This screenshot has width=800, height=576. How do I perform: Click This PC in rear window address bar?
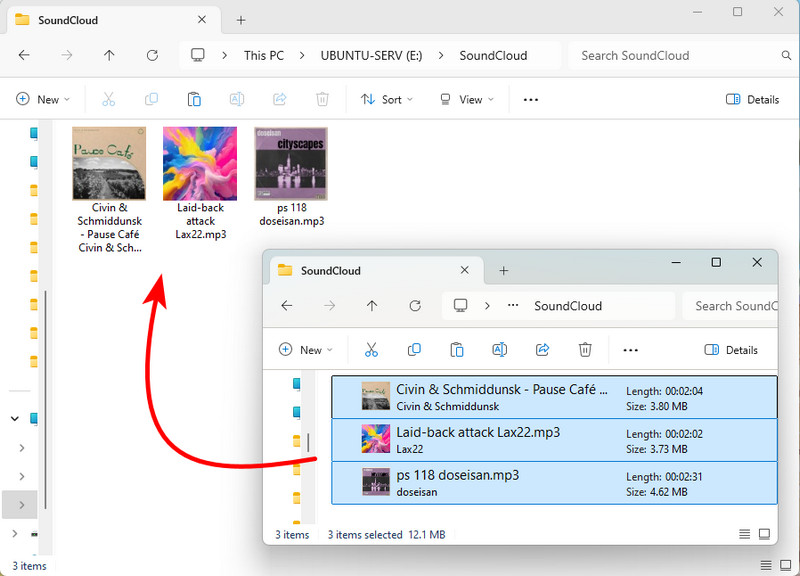pyautogui.click(x=264, y=56)
